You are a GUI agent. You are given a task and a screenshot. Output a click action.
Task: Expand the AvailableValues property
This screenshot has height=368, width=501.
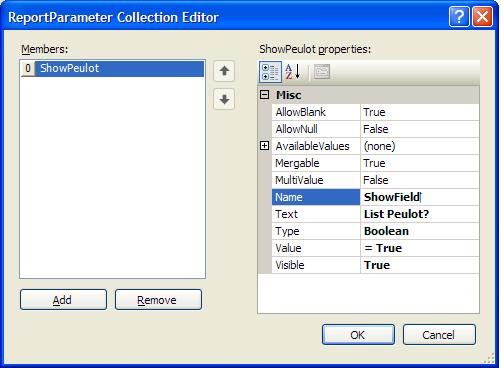pos(264,146)
